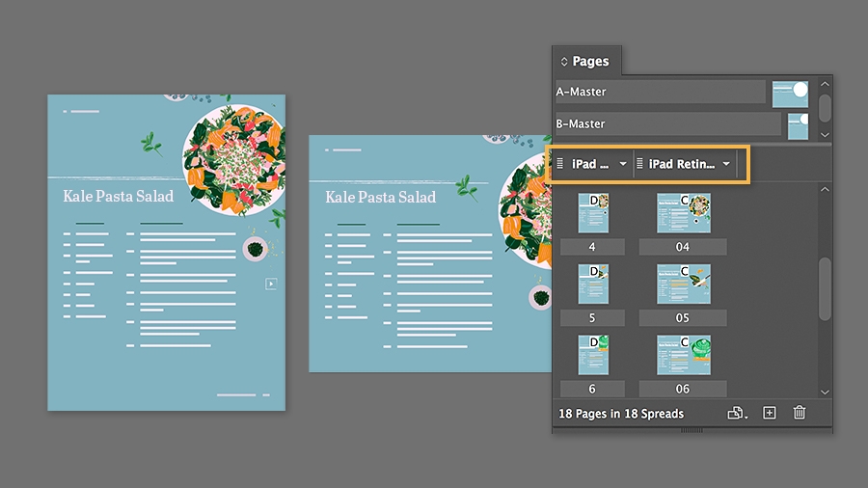Click the page number label 05

[x=683, y=318]
